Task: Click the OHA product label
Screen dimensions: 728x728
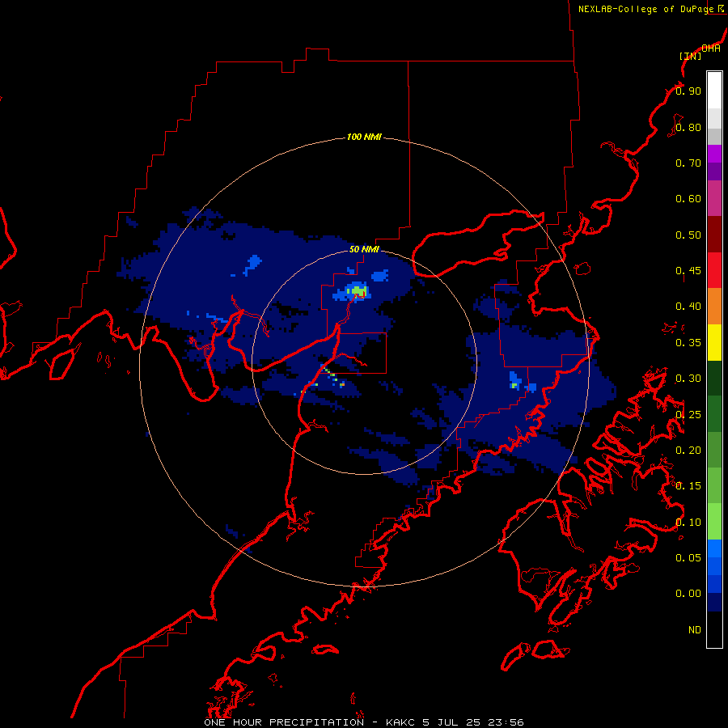Action: point(711,49)
